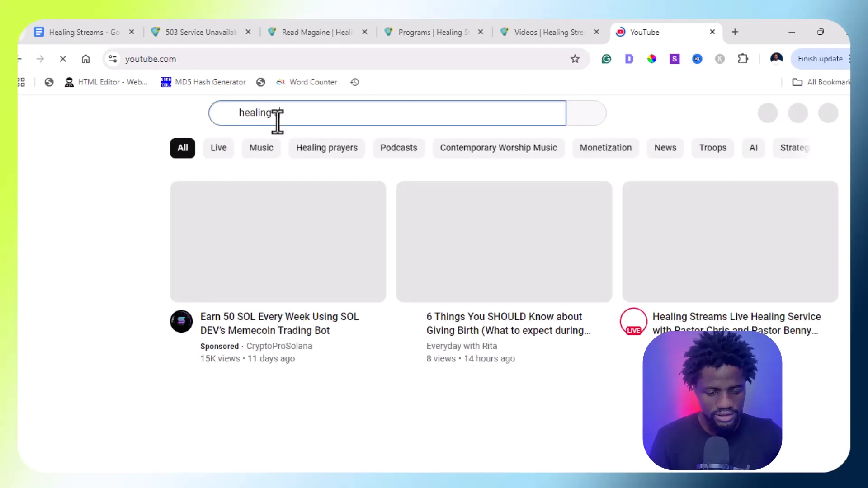Open Healing Streams Live video thumbnail
The width and height of the screenshot is (868, 488).
click(x=730, y=242)
